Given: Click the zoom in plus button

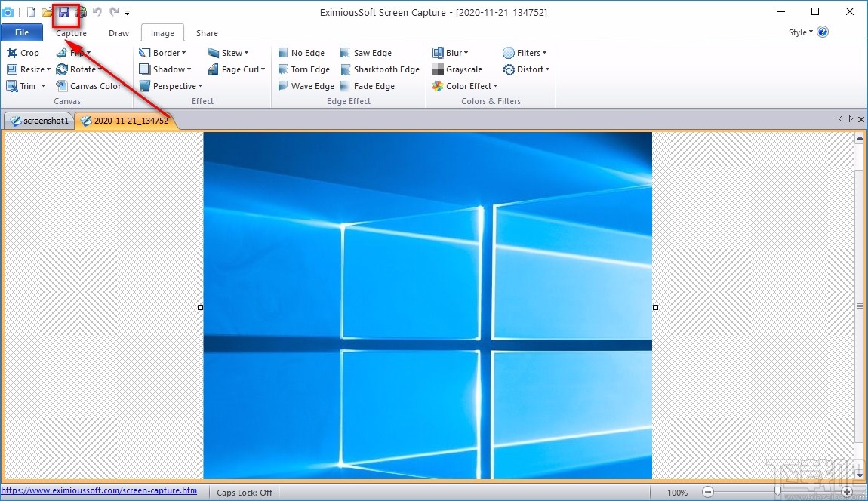Looking at the screenshot, I should click(846, 492).
